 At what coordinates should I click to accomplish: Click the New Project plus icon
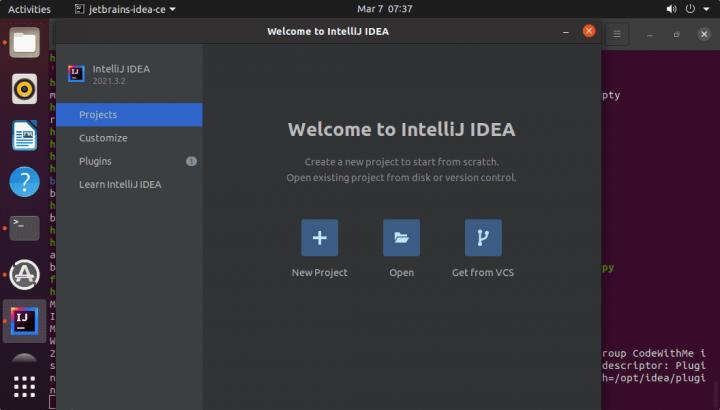coord(319,238)
